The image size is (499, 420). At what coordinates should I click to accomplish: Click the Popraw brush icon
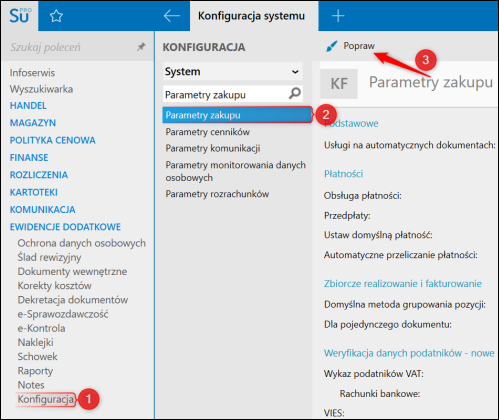(x=331, y=46)
